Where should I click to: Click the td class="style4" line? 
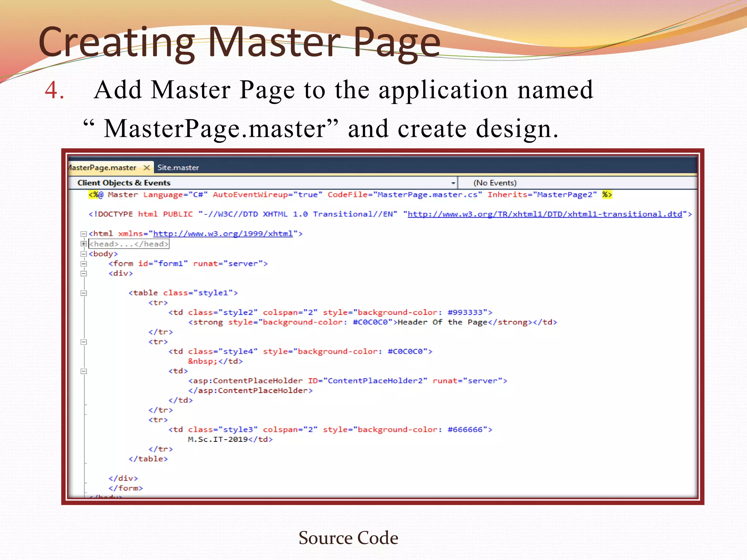[x=300, y=351]
